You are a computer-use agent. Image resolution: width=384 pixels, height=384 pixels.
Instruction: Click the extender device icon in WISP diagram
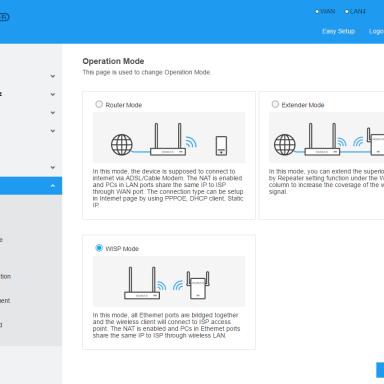click(x=198, y=285)
